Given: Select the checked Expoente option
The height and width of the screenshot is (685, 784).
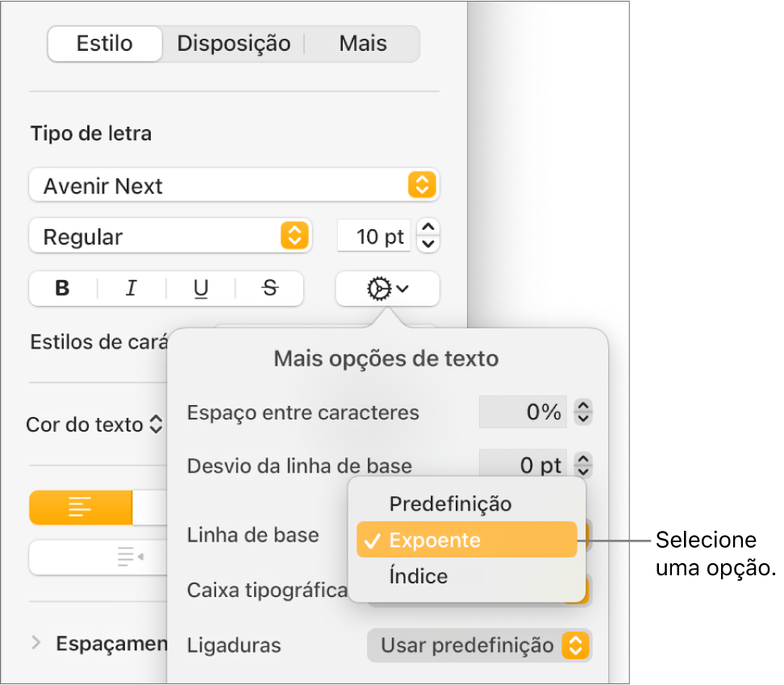Looking at the screenshot, I should coord(466,540).
